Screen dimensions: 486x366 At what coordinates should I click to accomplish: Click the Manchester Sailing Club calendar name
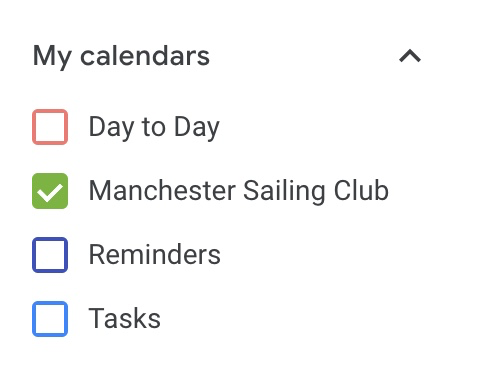239,191
